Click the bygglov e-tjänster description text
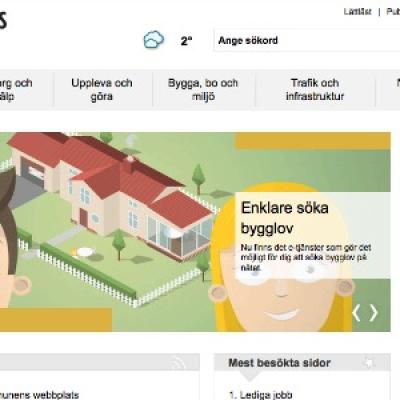Screen dimensions: 400x400 [x=306, y=257]
